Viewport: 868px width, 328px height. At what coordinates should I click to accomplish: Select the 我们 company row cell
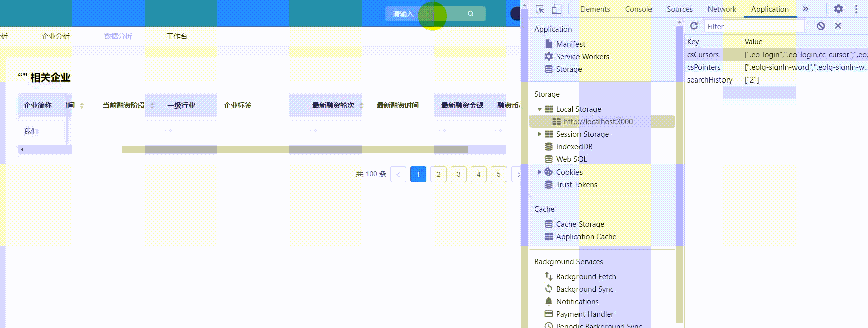(x=31, y=131)
